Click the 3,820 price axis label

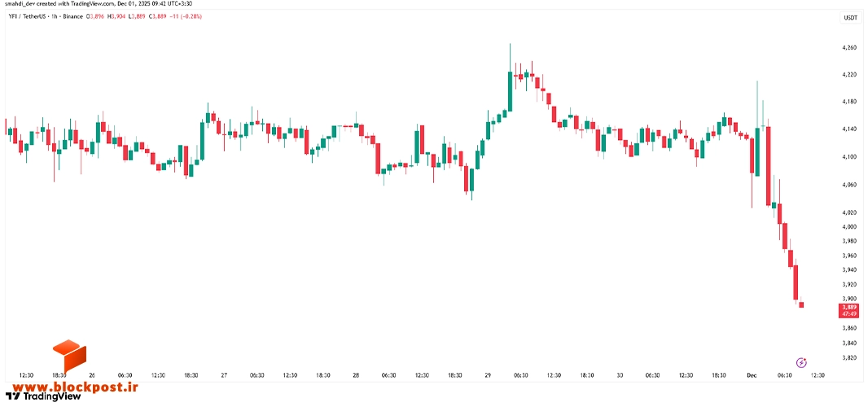pyautogui.click(x=849, y=357)
